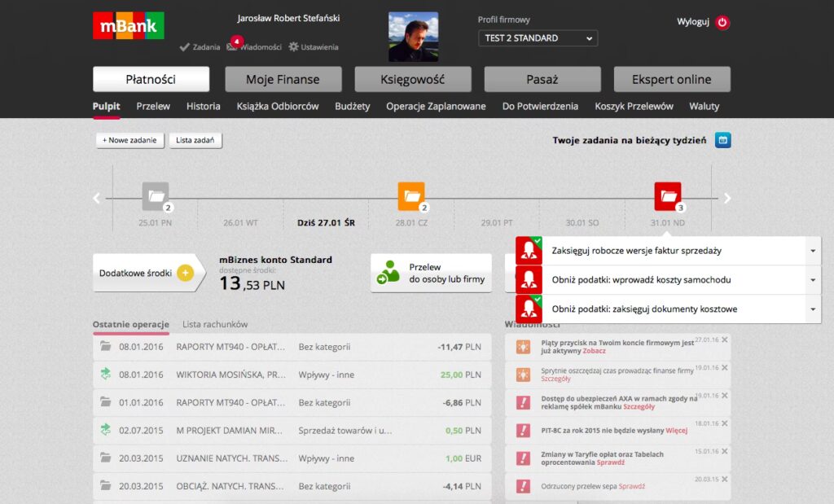The height and width of the screenshot is (504, 834).
Task: Open the Historia menu item
Action: tap(203, 107)
